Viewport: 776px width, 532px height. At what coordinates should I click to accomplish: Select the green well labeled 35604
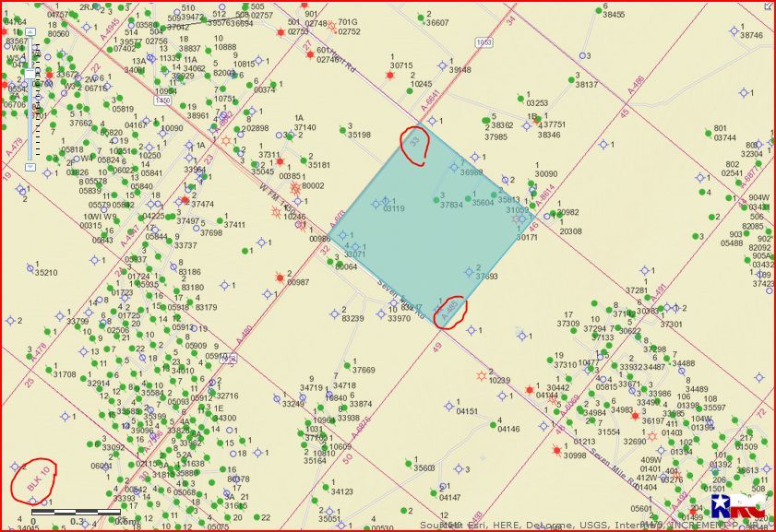pos(468,198)
